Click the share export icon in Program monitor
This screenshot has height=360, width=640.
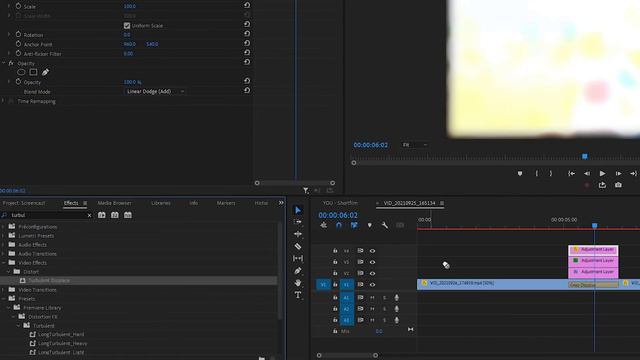point(602,185)
